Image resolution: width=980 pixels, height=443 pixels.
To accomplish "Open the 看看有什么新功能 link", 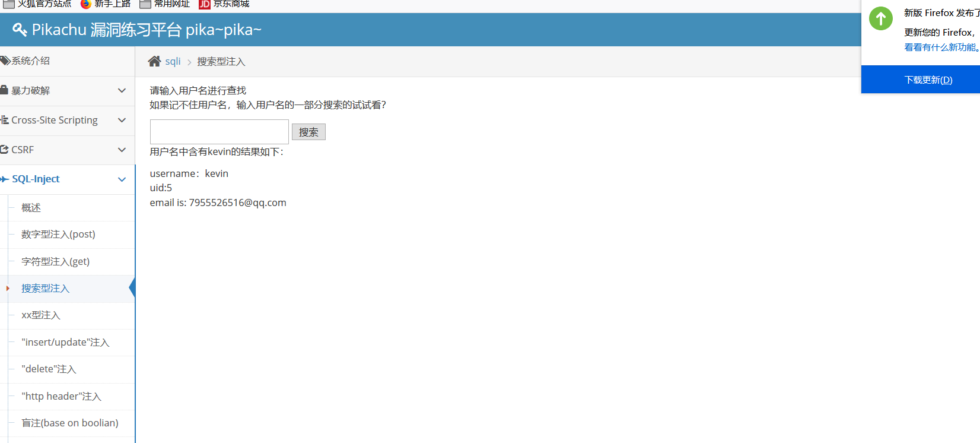I will (x=942, y=47).
